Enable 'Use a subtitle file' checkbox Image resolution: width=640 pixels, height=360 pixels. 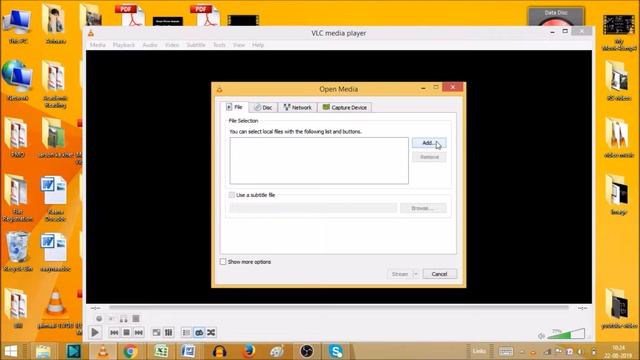click(232, 195)
